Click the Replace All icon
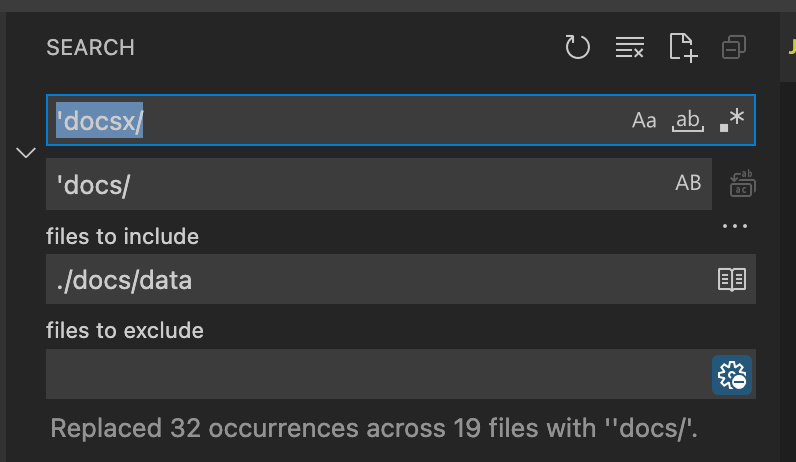The width and height of the screenshot is (796, 462). pos(742,184)
